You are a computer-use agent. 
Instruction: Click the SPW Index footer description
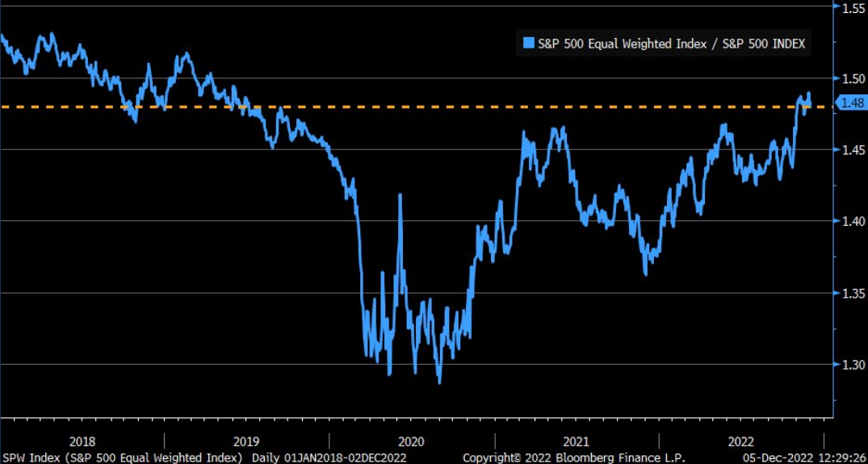pos(123,458)
